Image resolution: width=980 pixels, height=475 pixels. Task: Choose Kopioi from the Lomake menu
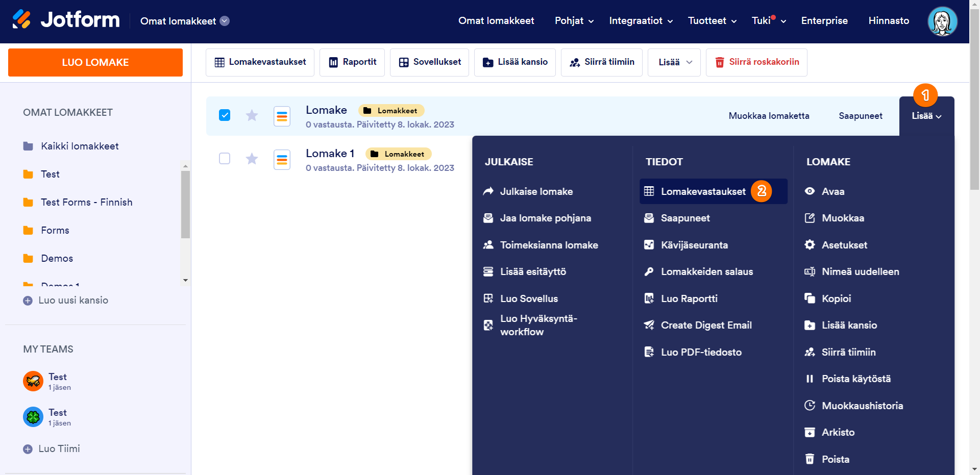836,298
